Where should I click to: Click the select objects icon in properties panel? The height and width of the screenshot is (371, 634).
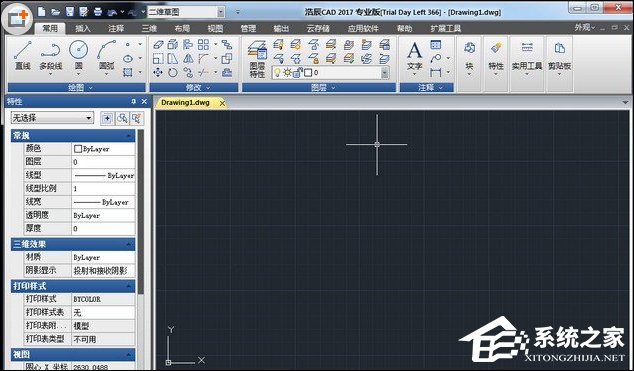122,118
